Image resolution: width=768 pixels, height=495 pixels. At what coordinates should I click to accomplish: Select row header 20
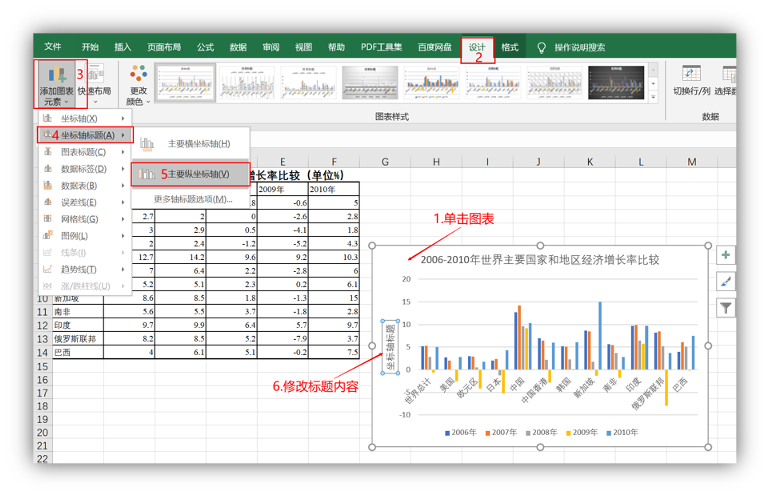[43, 432]
